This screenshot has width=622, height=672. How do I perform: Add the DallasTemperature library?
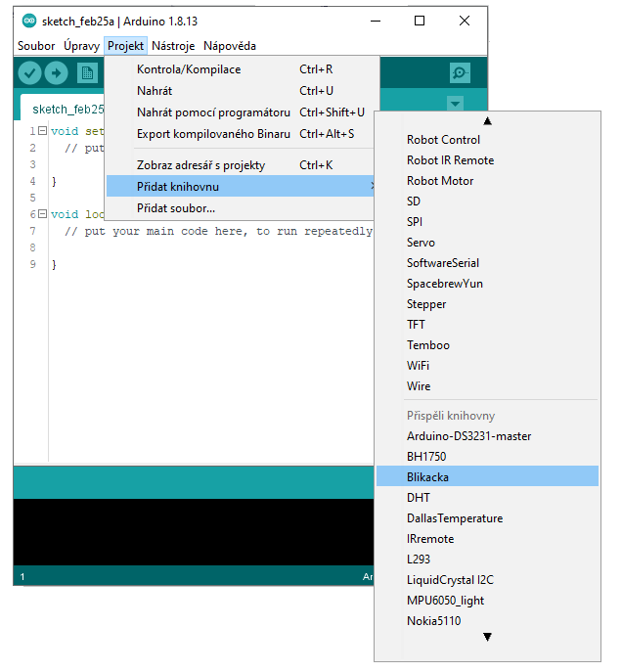(487, 518)
